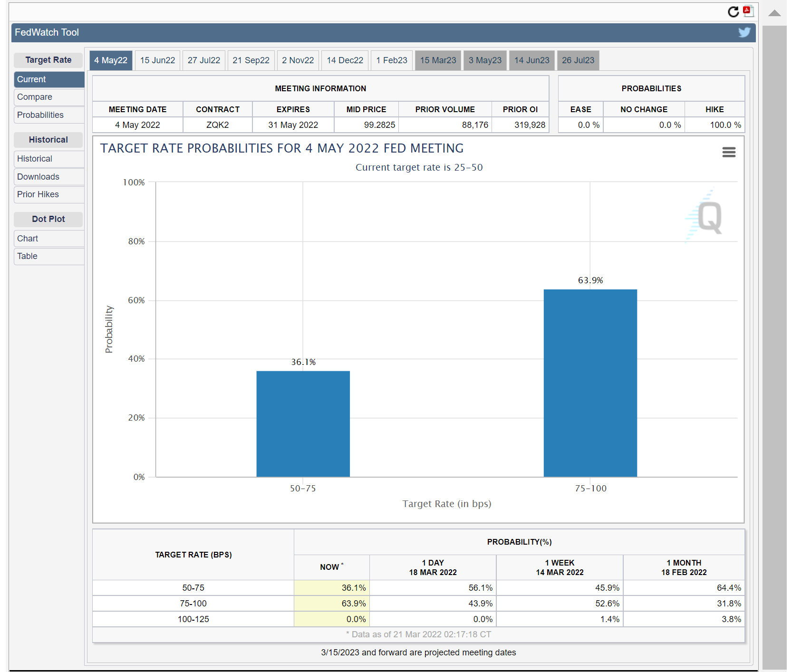The width and height of the screenshot is (792, 672).
Task: Select the 15 Mar23 projected meeting tab
Action: pyautogui.click(x=438, y=60)
